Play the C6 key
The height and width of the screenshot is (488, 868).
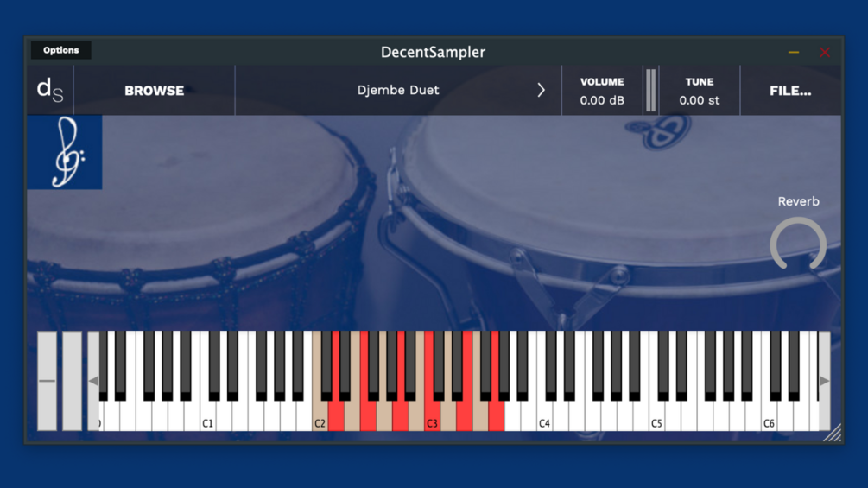point(770,416)
